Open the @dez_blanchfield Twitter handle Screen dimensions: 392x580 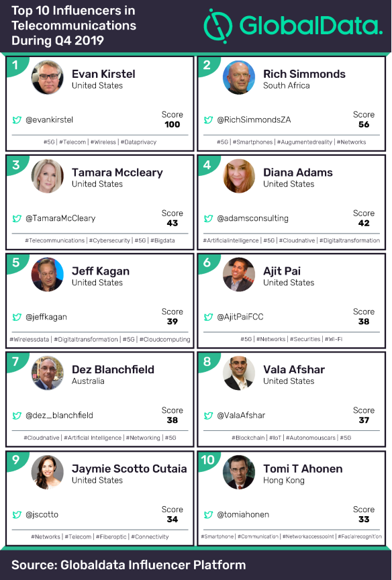coord(59,416)
